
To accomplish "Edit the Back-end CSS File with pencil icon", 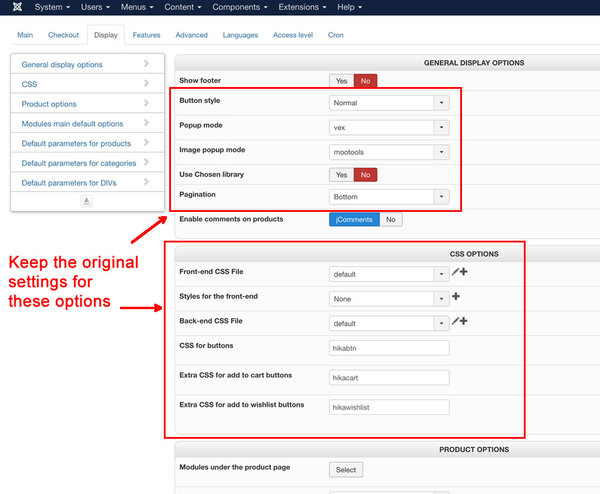I will click(x=455, y=321).
